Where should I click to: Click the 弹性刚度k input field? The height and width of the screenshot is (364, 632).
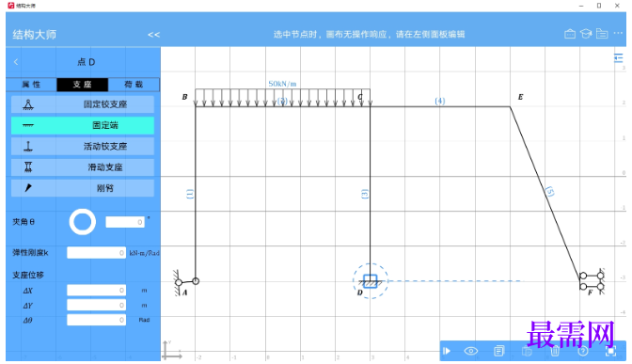(x=96, y=253)
